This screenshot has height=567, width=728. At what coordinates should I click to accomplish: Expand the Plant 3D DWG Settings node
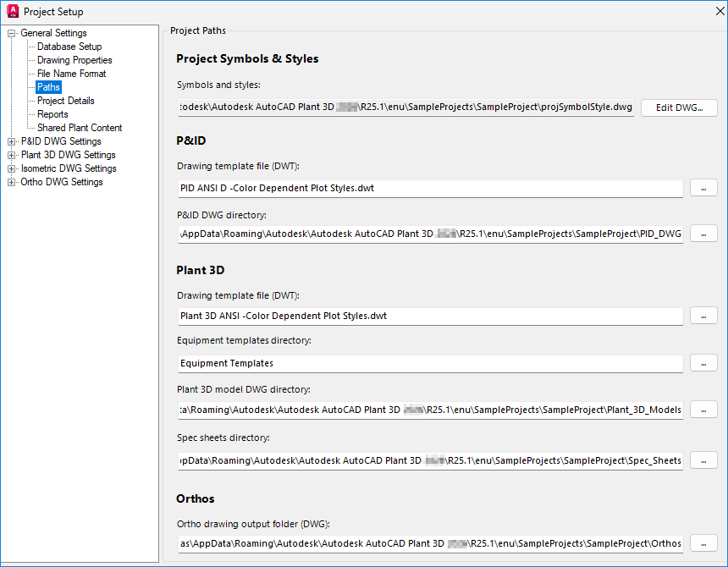[11, 155]
